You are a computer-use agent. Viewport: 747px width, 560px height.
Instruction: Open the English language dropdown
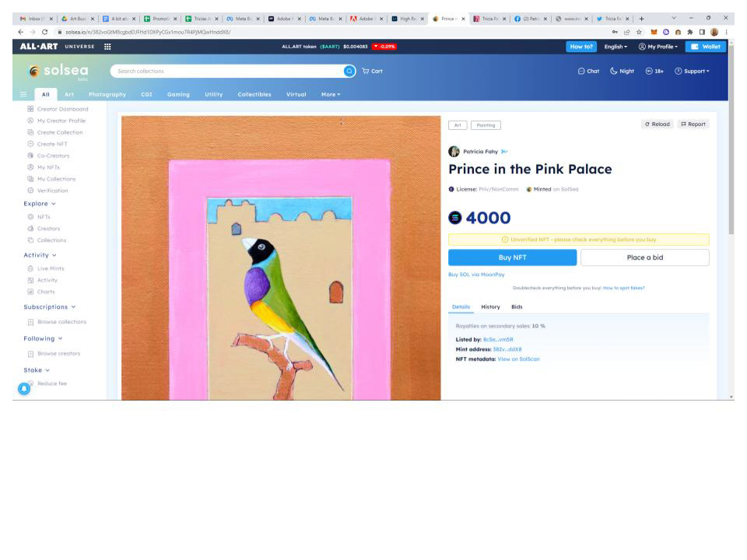[615, 47]
